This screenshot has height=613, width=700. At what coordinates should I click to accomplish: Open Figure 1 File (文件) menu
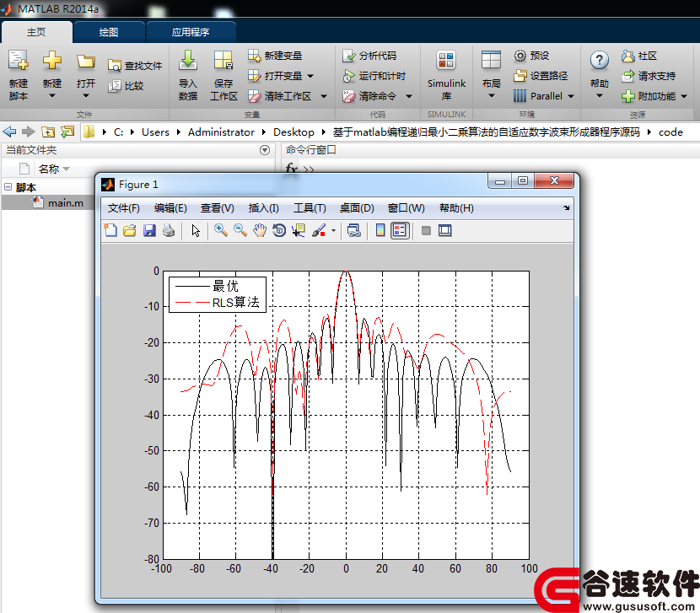point(124,208)
